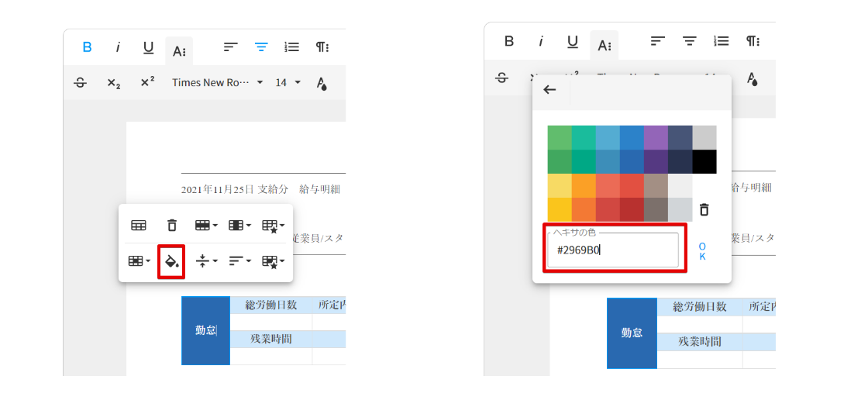Image resolution: width=868 pixels, height=407 pixels.
Task: Clear color with trash icon beside swatches
Action: (704, 209)
